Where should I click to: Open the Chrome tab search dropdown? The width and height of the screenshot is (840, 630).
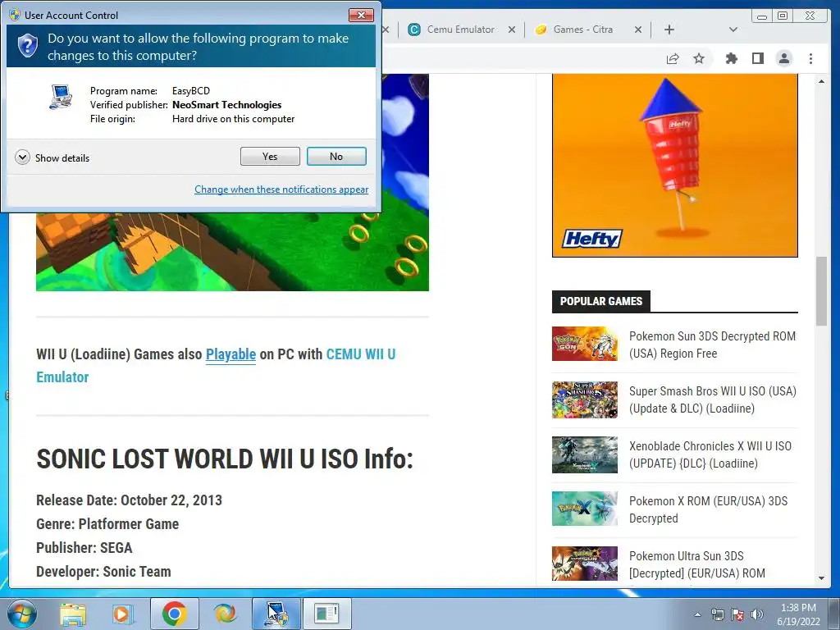[733, 30]
